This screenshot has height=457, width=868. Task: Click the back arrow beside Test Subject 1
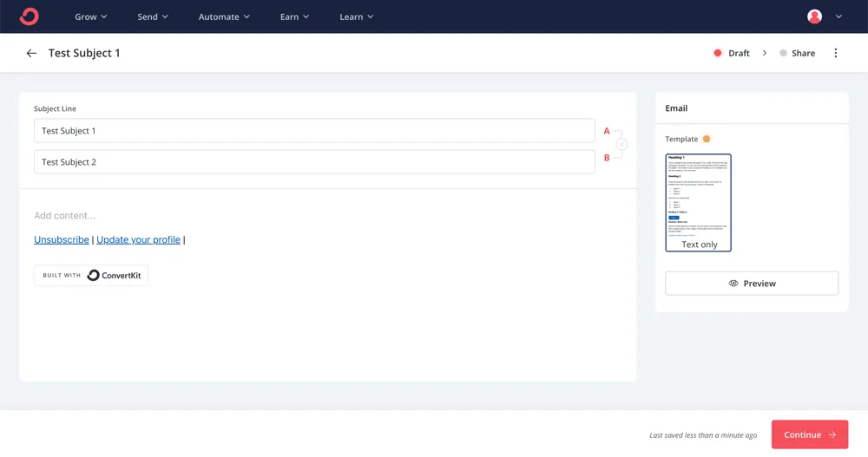(31, 53)
